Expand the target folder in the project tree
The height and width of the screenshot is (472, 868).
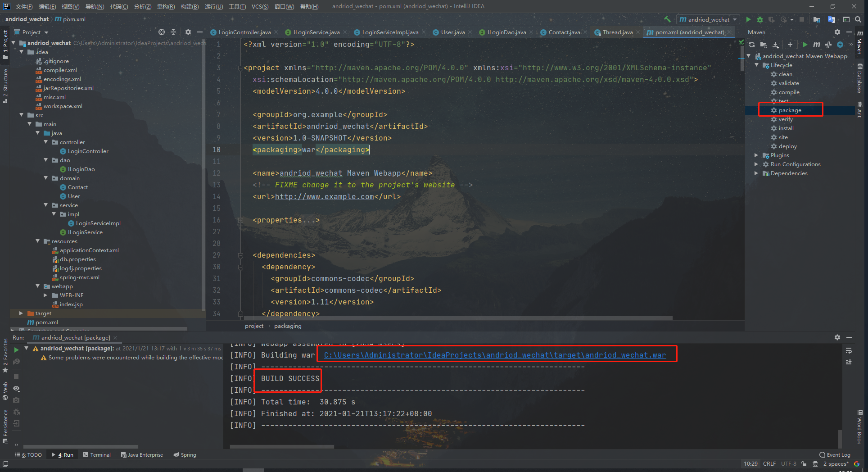point(21,313)
